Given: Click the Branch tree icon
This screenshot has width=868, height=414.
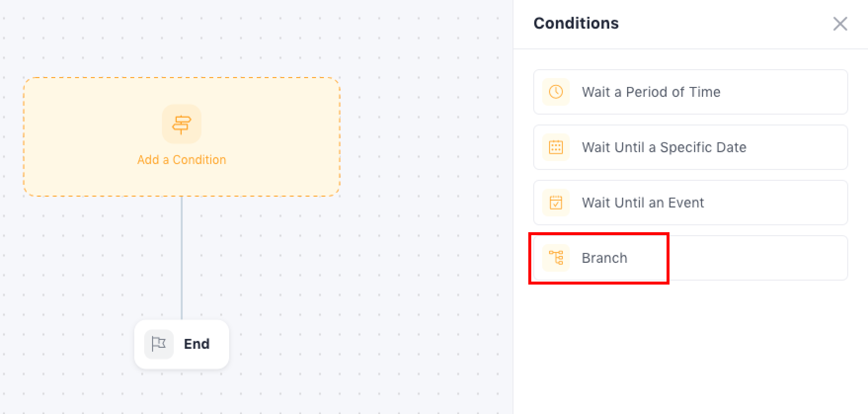Looking at the screenshot, I should (556, 258).
